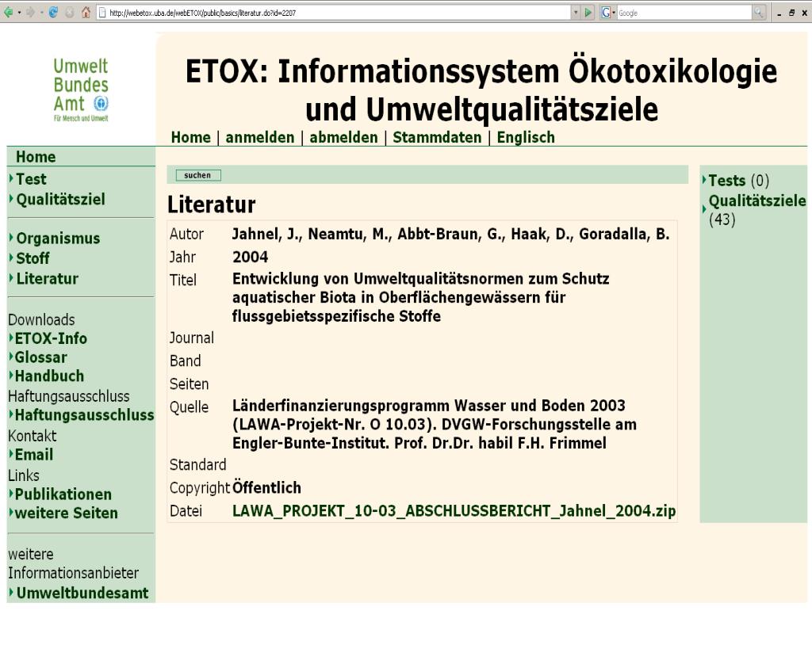Click the Quelle text 'Länderfinanzierungsprogramm Wasser und Boden 2003'
The height and width of the screenshot is (649, 812).
pos(429,405)
